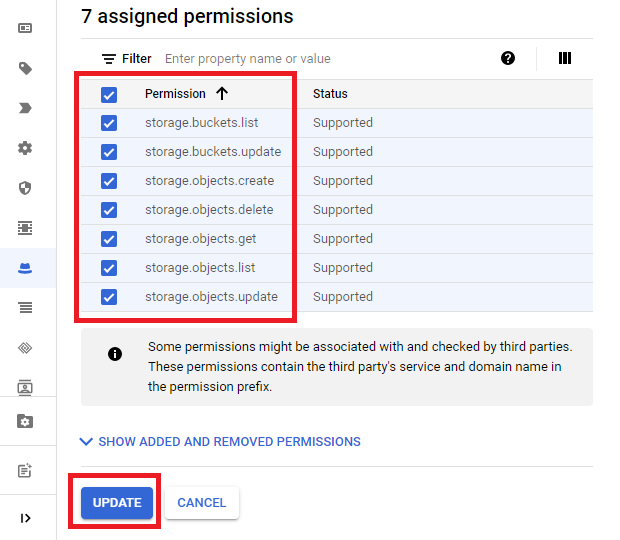The width and height of the screenshot is (620, 540).
Task: Click the folder with gear sidebar icon
Action: click(26, 421)
